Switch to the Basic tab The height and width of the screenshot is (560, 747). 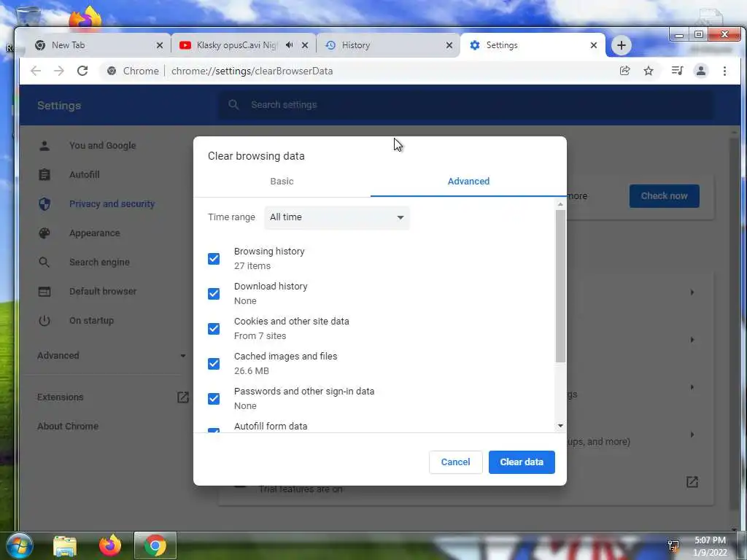click(x=282, y=182)
